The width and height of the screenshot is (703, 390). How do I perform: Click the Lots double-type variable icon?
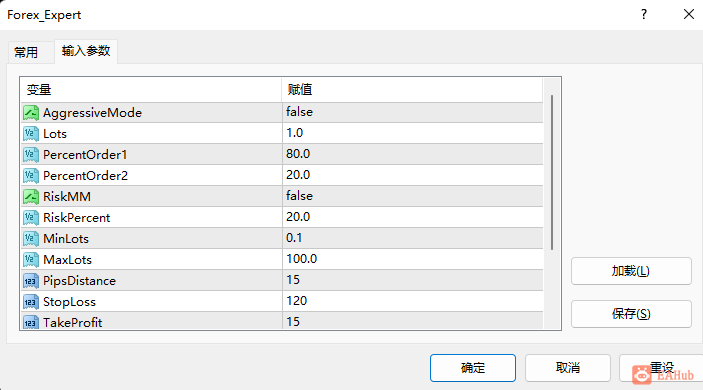click(31, 134)
